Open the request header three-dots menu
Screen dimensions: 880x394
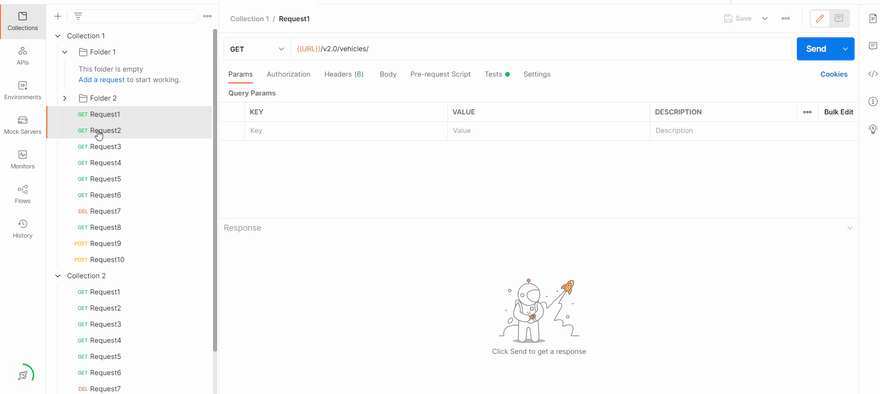coord(786,19)
